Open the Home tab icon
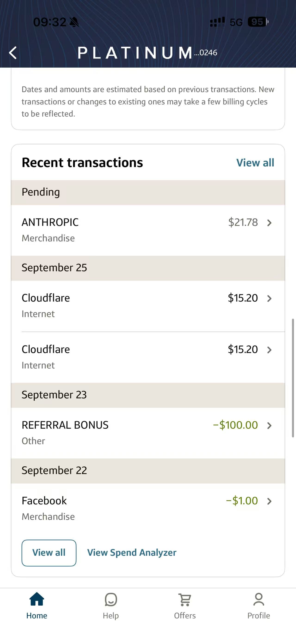The height and width of the screenshot is (644, 296). tap(37, 599)
